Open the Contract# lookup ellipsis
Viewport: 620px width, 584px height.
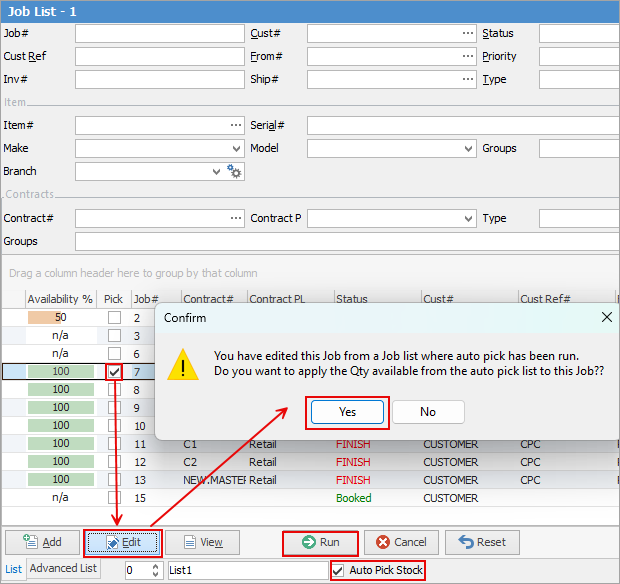click(236, 218)
